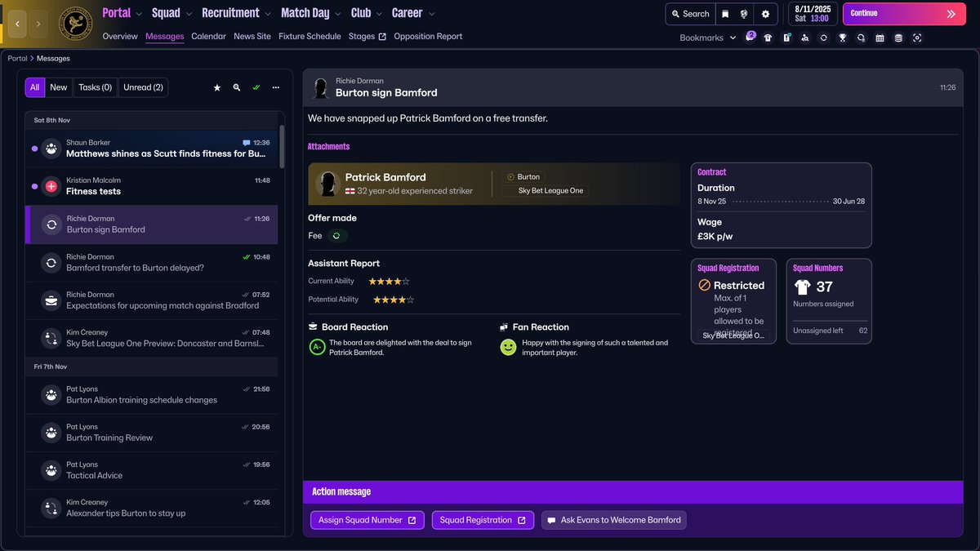Open the club crest badge
The image size is (980, 551).
pyautogui.click(x=76, y=24)
